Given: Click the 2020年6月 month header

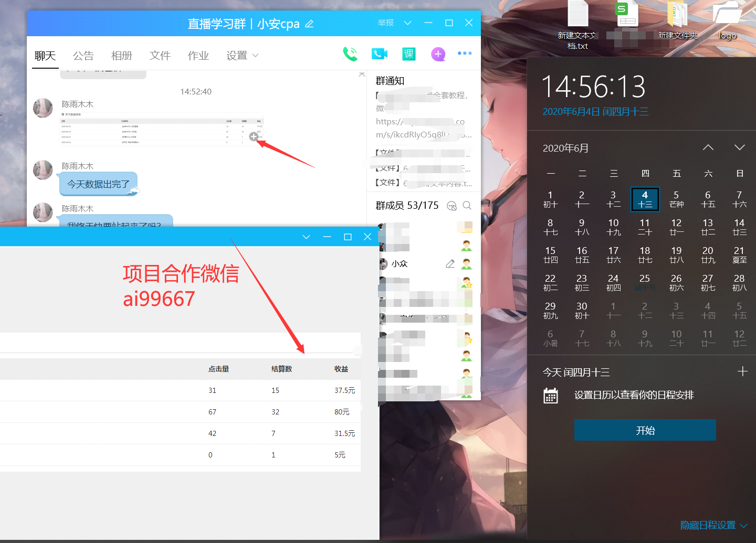Looking at the screenshot, I should [565, 148].
